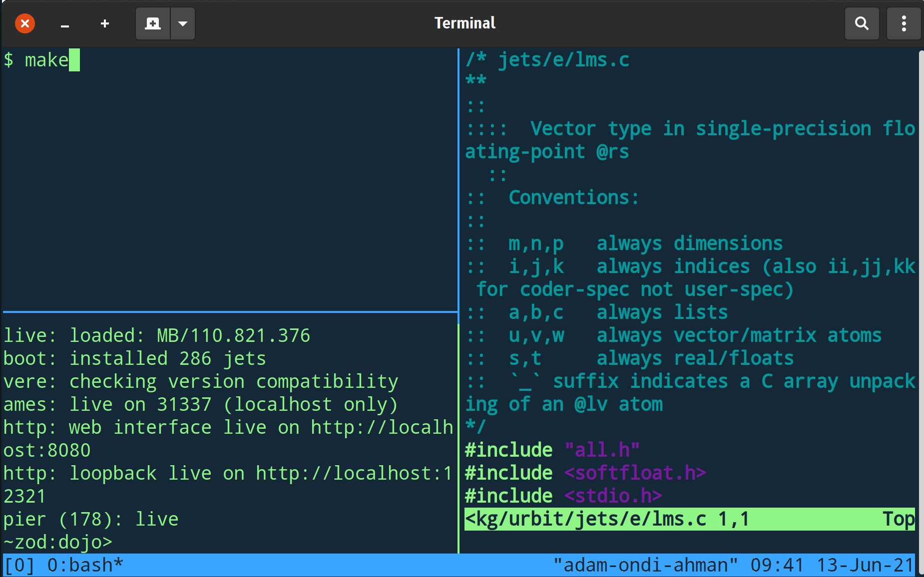Click the http://localhost loopback URL text
The image size is (924, 577).
point(350,474)
